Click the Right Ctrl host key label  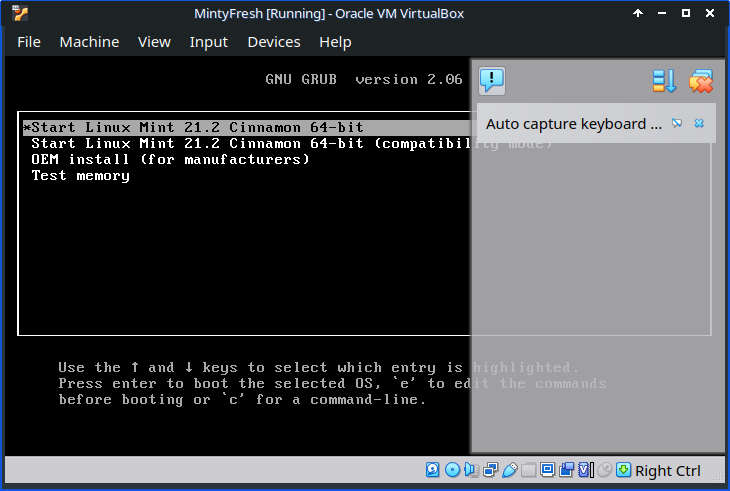point(668,471)
